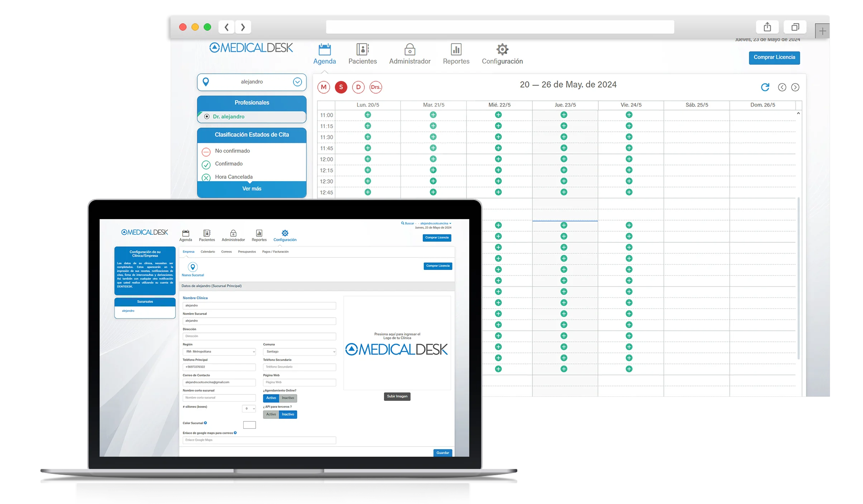This screenshot has width=863, height=504.
Task: Select the S week view circle
Action: click(x=341, y=87)
